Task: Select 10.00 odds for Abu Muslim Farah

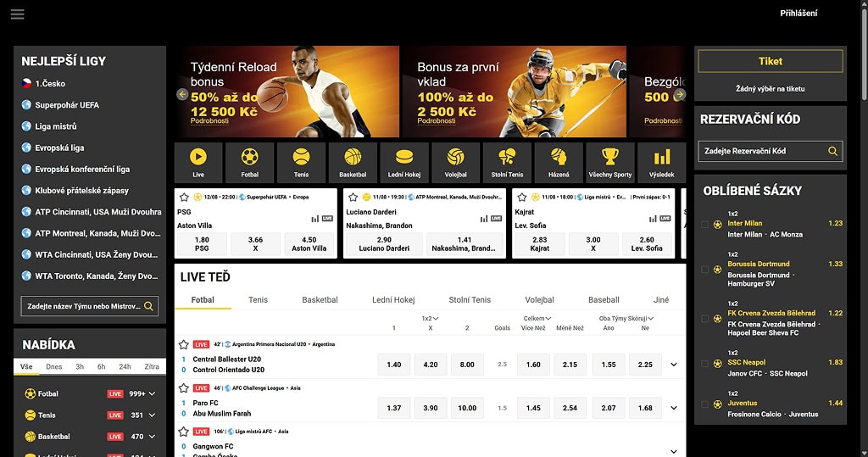Action: pyautogui.click(x=467, y=409)
